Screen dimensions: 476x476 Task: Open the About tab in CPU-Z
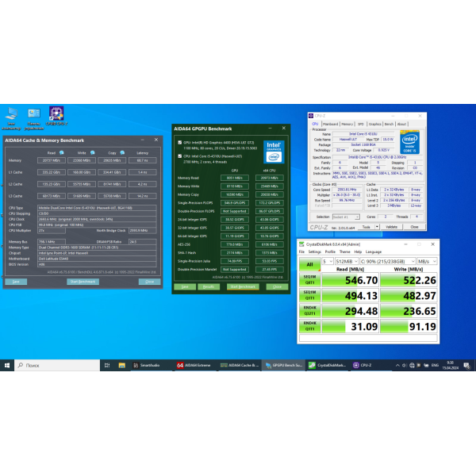pos(401,124)
